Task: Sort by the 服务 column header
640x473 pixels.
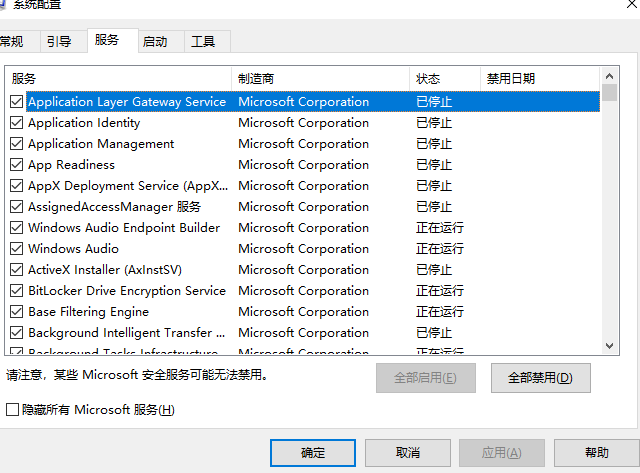Action: (x=118, y=78)
